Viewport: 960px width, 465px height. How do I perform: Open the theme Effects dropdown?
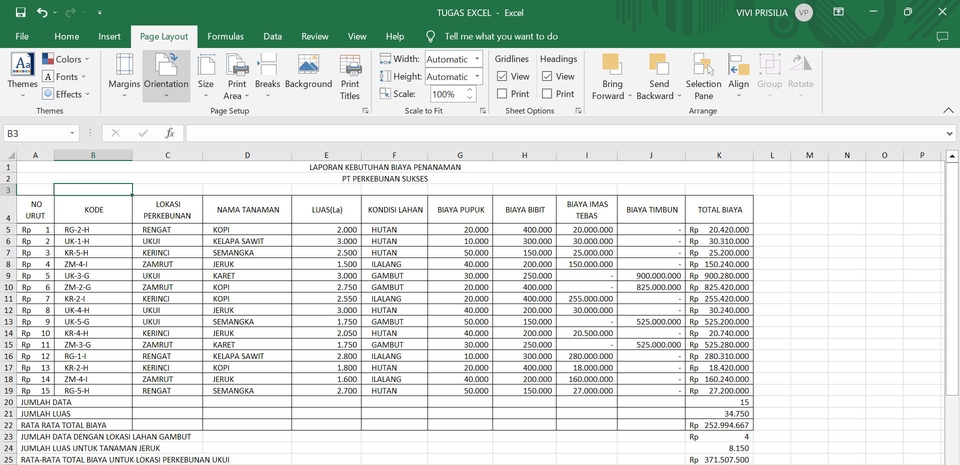coord(66,94)
